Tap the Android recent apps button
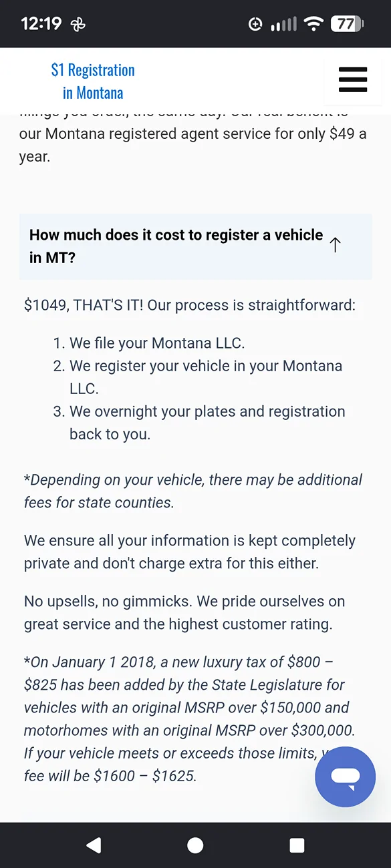This screenshot has width=391, height=868. tap(297, 845)
